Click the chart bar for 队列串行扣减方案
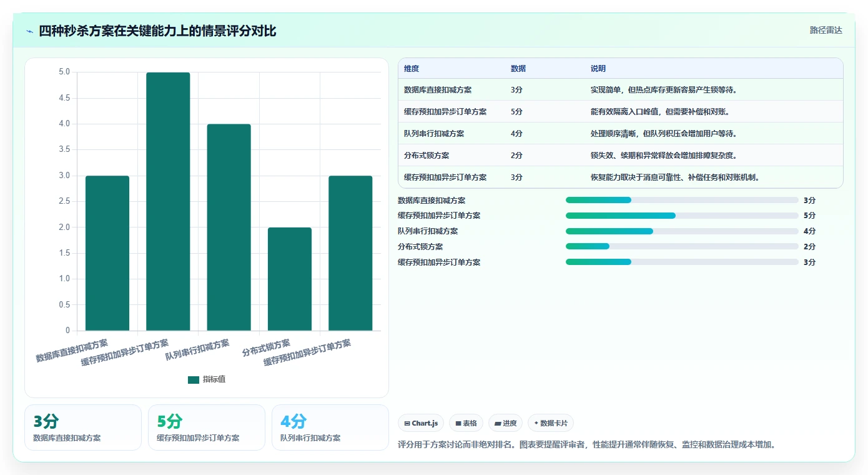This screenshot has height=475, width=868. (x=229, y=227)
